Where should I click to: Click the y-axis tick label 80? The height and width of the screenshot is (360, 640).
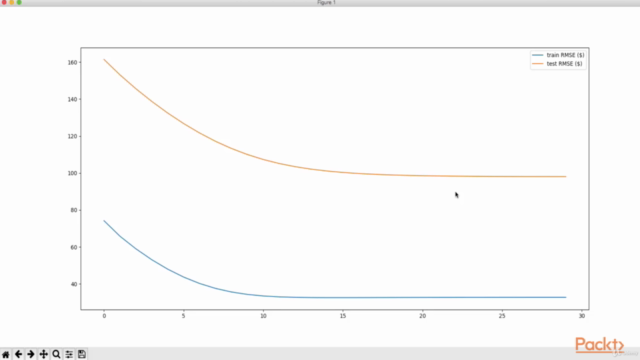[74, 210]
